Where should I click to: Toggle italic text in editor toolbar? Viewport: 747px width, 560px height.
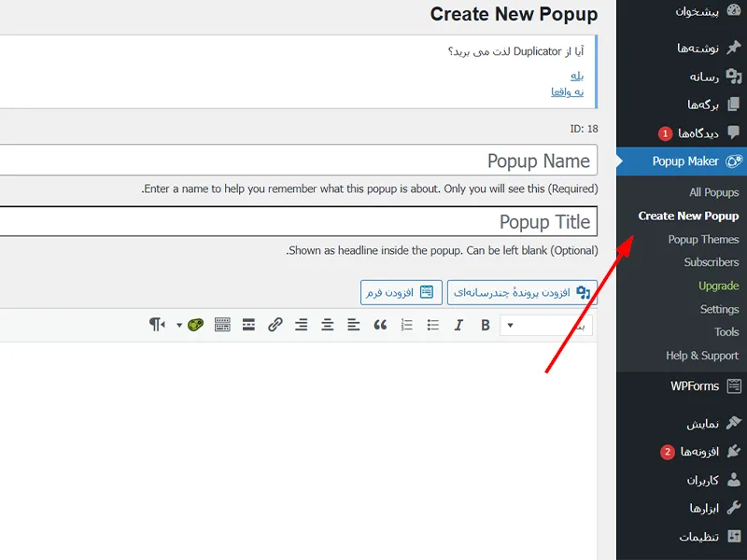(458, 325)
